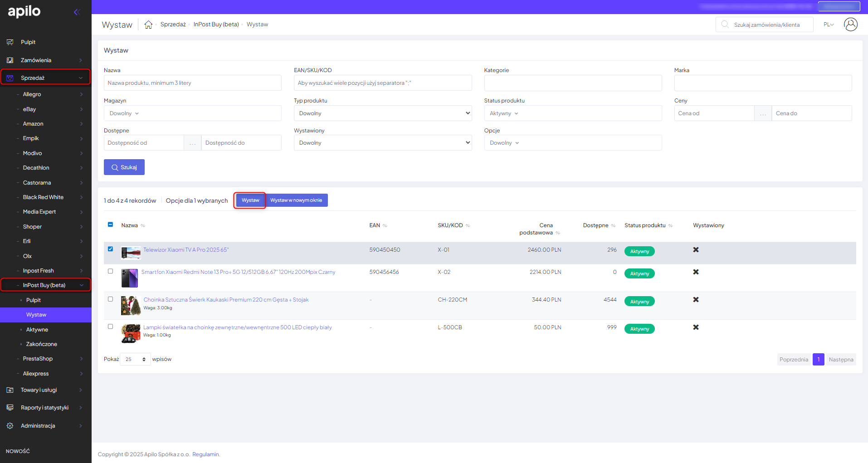Image resolution: width=868 pixels, height=463 pixels.
Task: Click the Nazwa produktu input field
Action: coord(192,83)
